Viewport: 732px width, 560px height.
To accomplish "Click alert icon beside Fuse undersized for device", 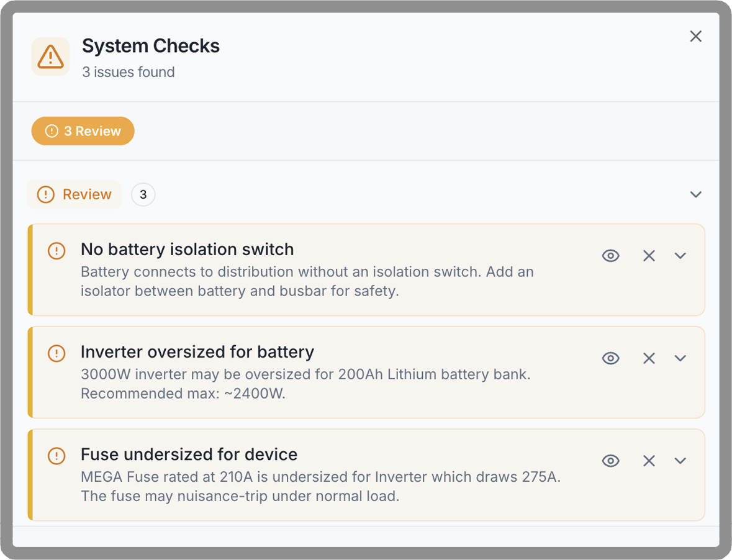I will [56, 456].
